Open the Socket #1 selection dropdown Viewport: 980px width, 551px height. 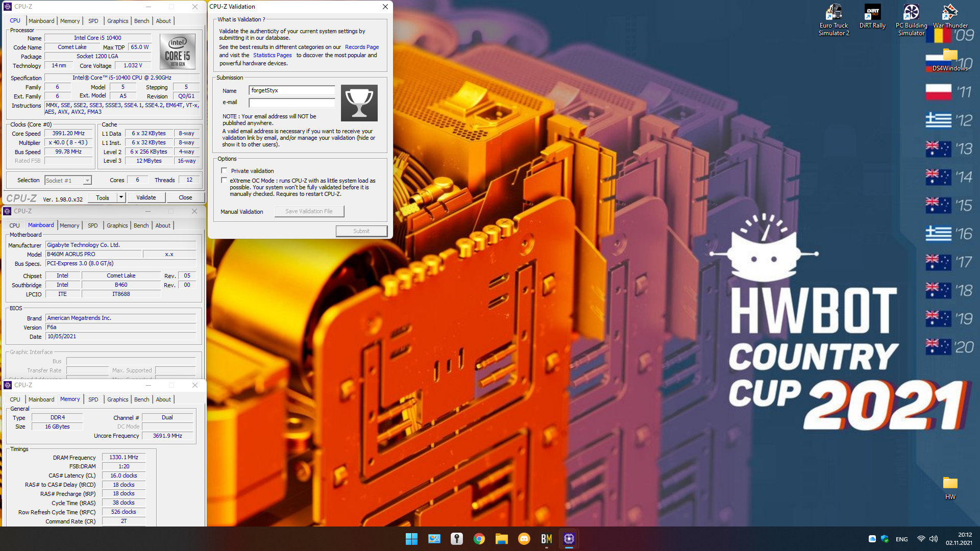[68, 181]
